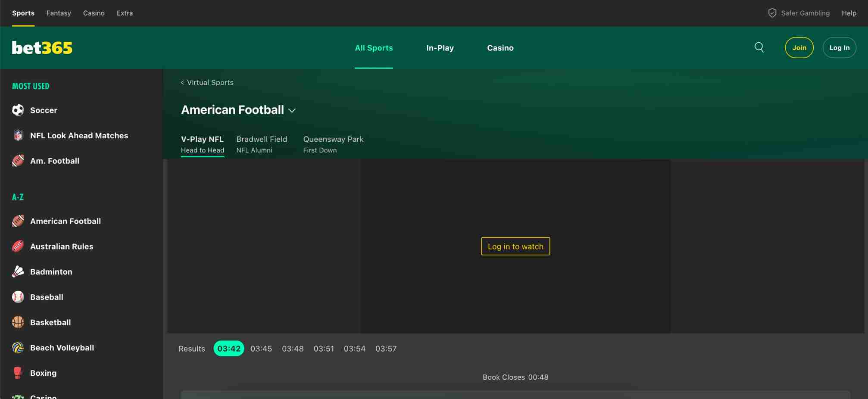Open the search magnifier icon
The width and height of the screenshot is (868, 399).
click(x=759, y=47)
